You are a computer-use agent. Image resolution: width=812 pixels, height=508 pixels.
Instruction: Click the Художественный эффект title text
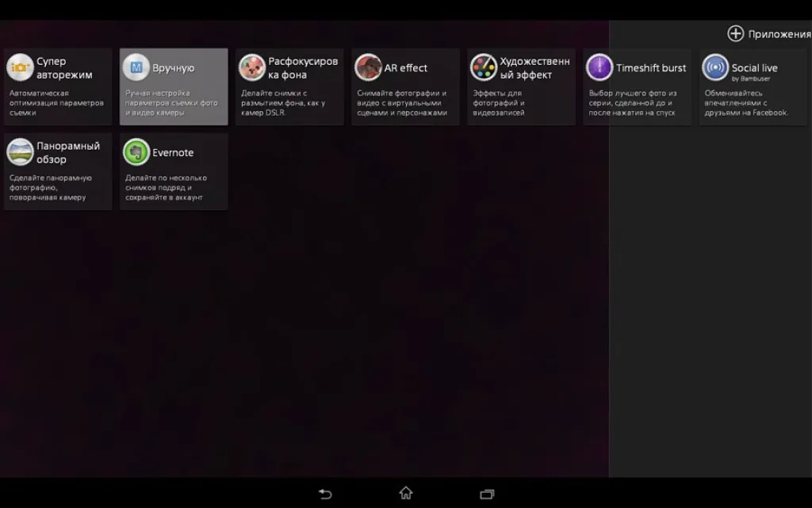(x=534, y=68)
